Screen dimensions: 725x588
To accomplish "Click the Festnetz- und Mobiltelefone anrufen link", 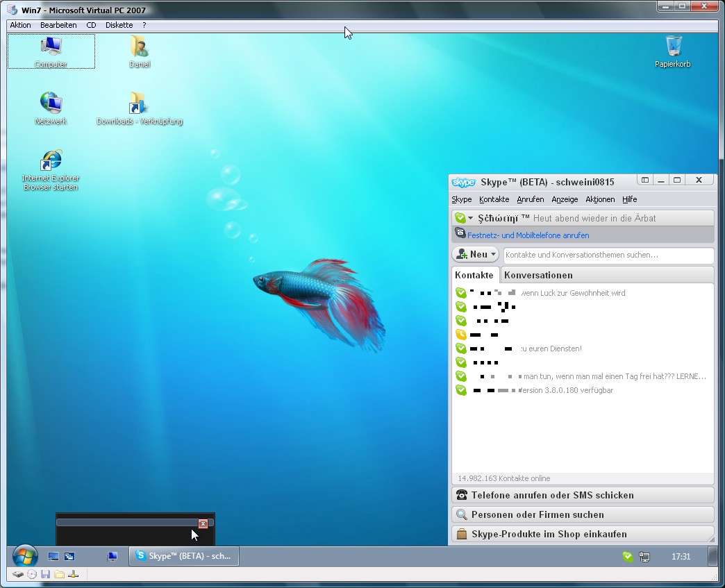I will [528, 235].
